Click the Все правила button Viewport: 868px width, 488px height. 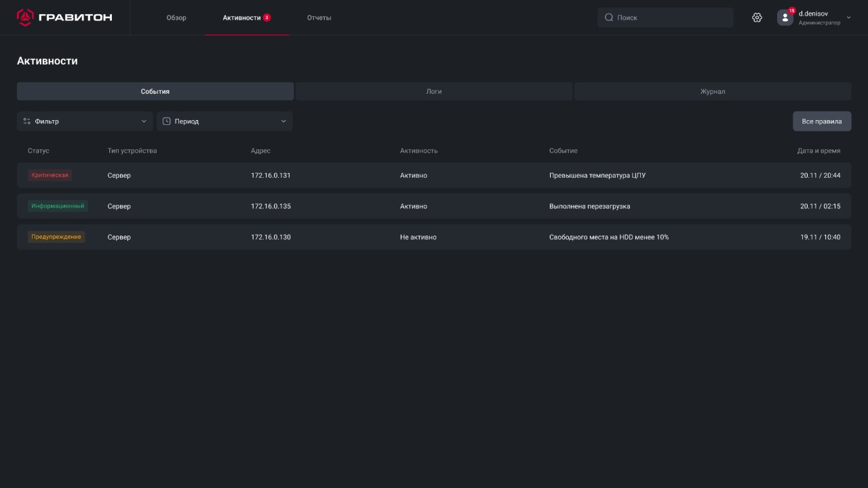pyautogui.click(x=822, y=121)
